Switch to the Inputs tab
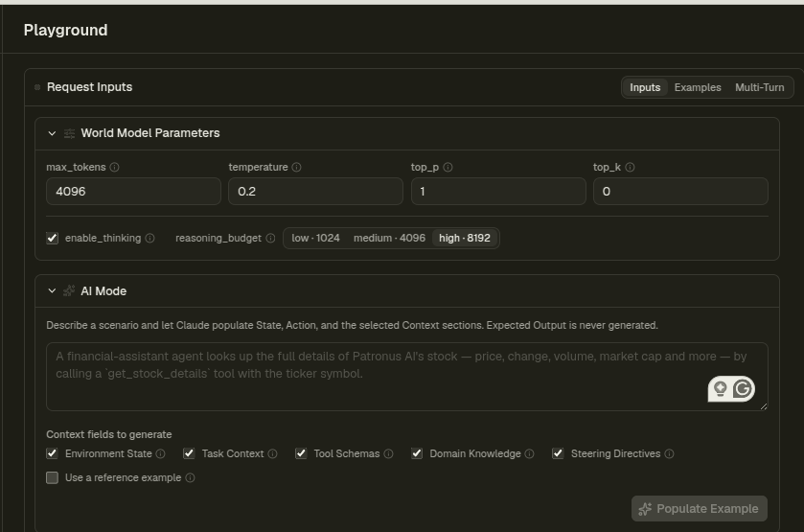 point(645,87)
